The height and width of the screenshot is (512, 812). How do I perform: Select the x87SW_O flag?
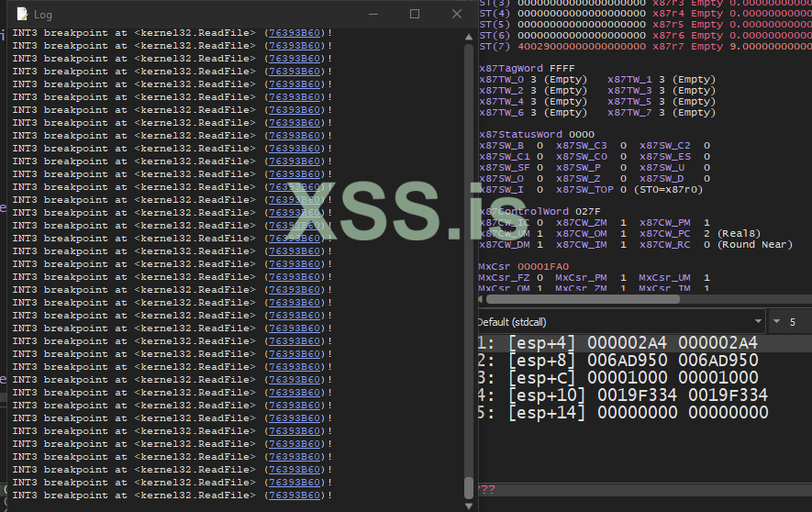pyautogui.click(x=511, y=179)
